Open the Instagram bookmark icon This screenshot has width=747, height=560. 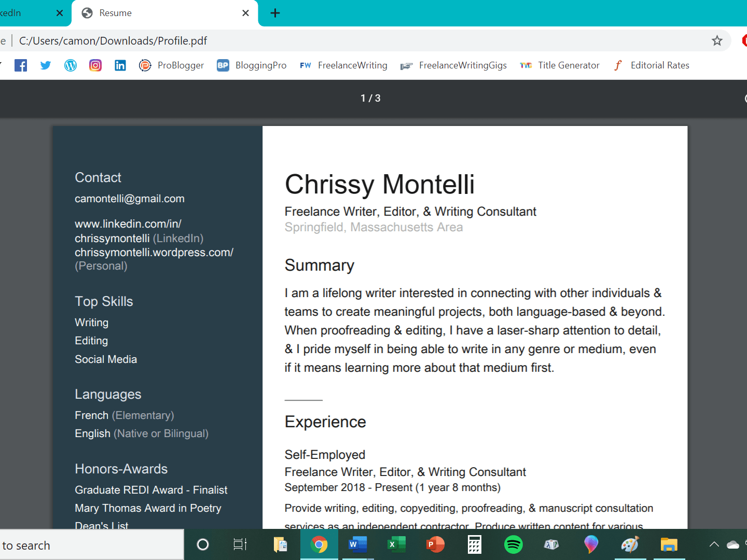click(x=95, y=65)
